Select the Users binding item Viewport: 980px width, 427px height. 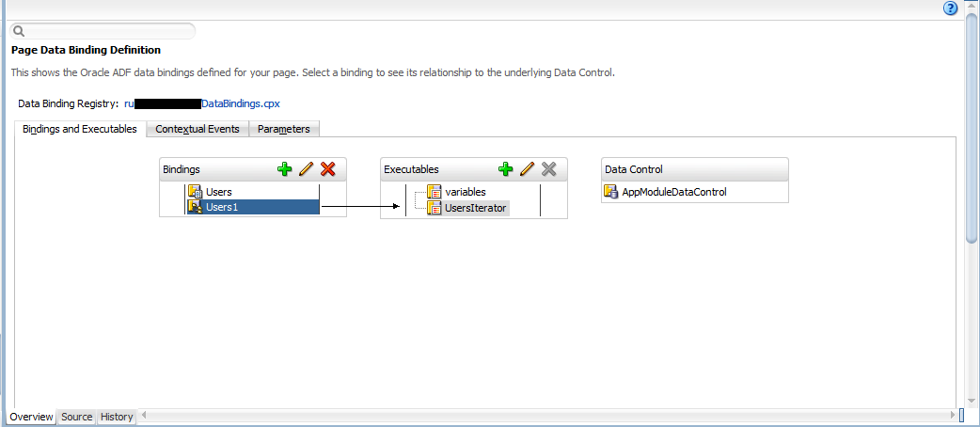click(x=218, y=192)
